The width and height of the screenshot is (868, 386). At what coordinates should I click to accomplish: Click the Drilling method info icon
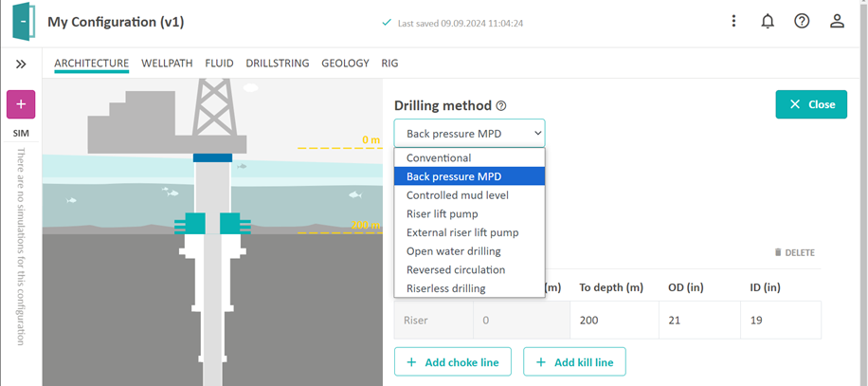tap(501, 106)
